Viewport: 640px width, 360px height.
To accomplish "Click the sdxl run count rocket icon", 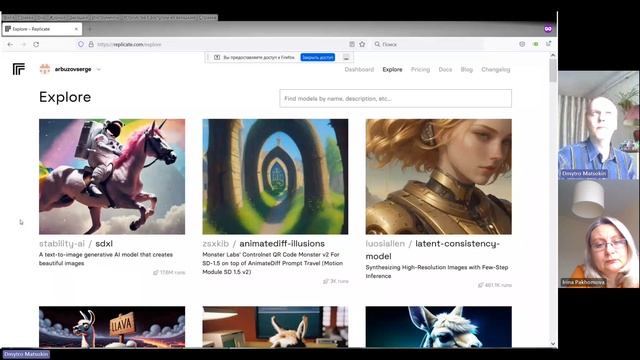I will pyautogui.click(x=156, y=272).
